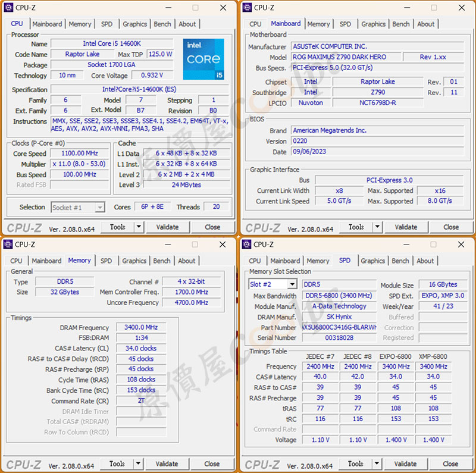Select the Graphics tab in the Processor window
476x473 pixels.
click(x=135, y=24)
